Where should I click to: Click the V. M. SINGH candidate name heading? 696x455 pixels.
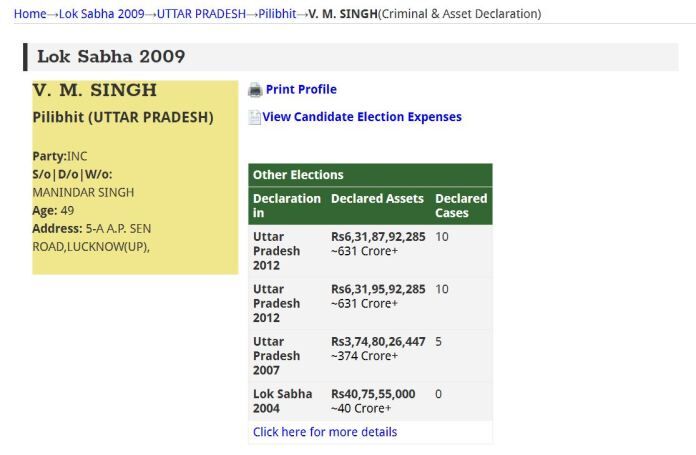(x=95, y=91)
